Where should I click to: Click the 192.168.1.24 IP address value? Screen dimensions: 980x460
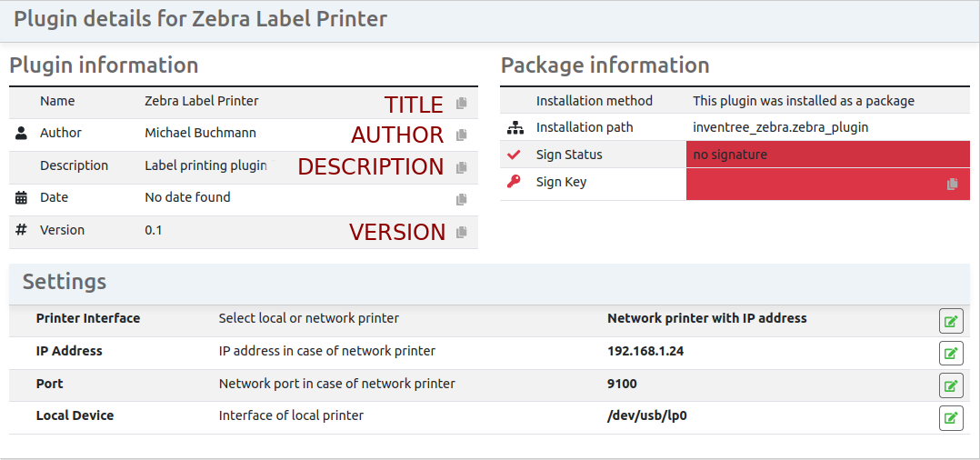coord(645,351)
